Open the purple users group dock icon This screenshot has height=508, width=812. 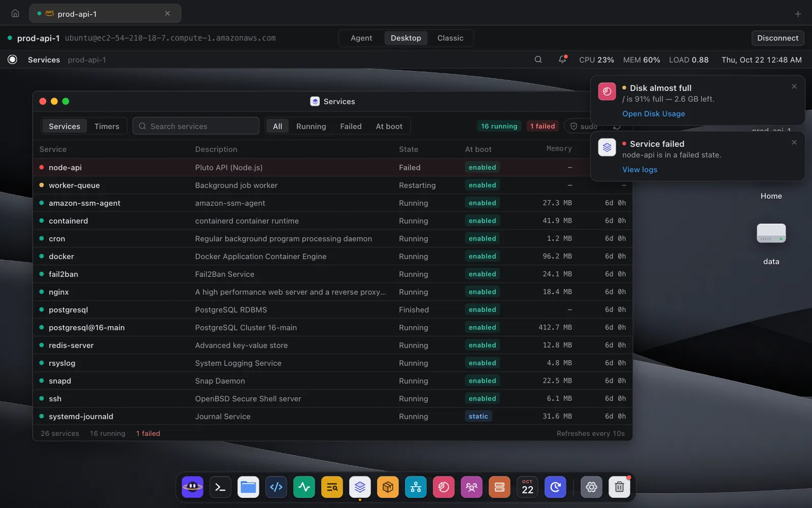(x=471, y=487)
